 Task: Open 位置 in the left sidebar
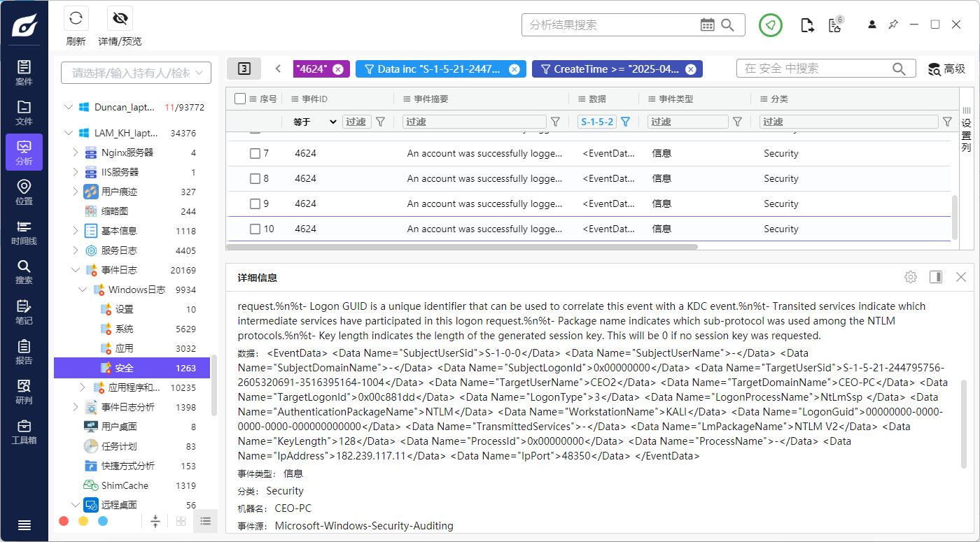(x=24, y=192)
